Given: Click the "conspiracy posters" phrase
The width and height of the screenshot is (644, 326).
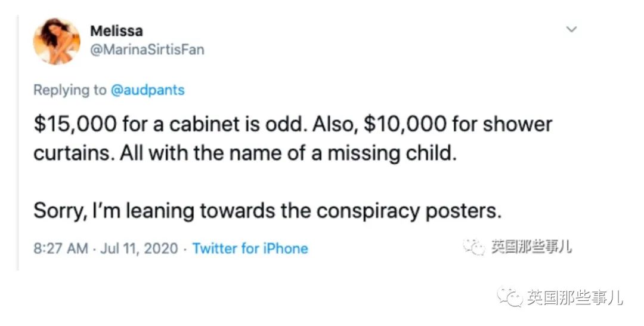Looking at the screenshot, I should 409,211.
